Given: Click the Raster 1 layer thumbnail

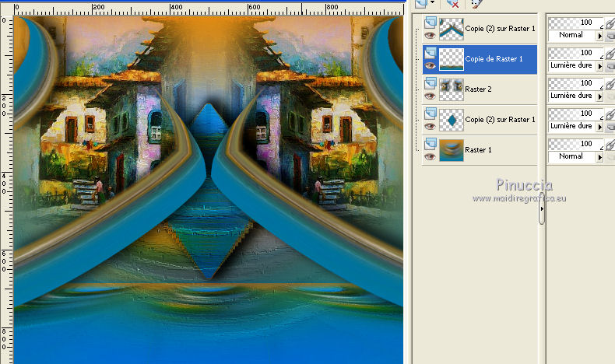Looking at the screenshot, I should pos(452,150).
